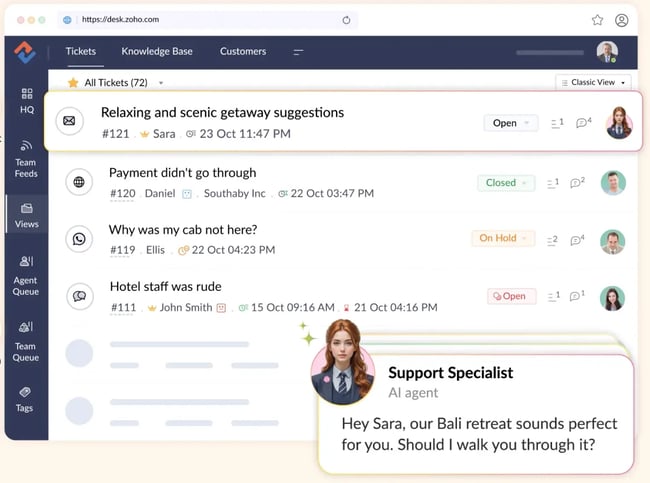650x483 pixels.
Task: Click contact name Daniel on ticket #120
Action: pos(160,193)
